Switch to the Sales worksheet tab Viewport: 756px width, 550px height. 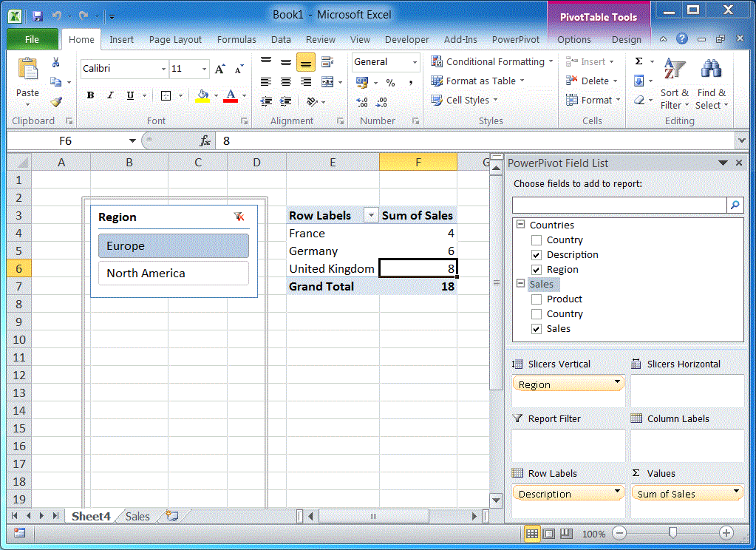[137, 516]
